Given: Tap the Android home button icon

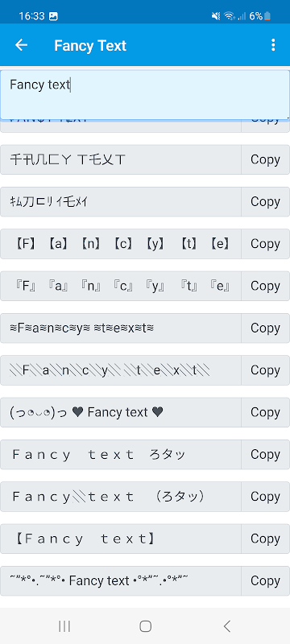Looking at the screenshot, I should [146, 626].
